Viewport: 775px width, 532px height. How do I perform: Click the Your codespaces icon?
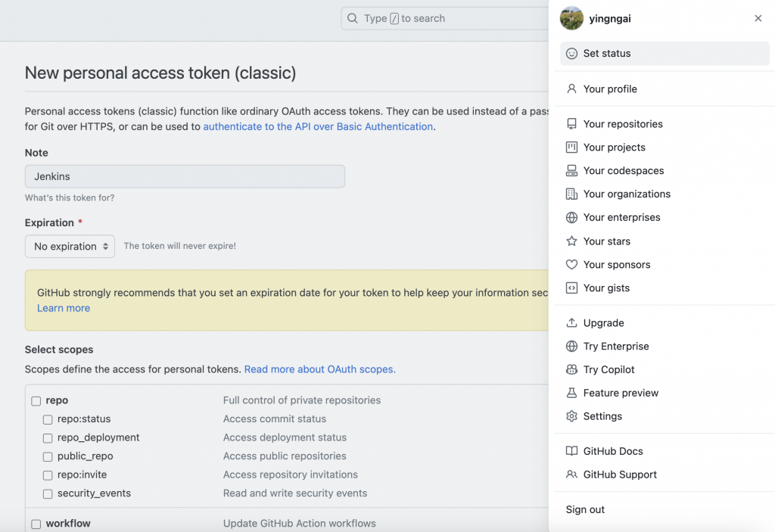[x=572, y=171]
